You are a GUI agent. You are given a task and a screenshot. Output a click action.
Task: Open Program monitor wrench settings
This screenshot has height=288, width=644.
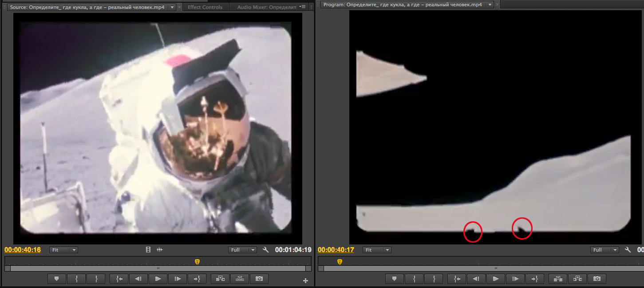628,250
